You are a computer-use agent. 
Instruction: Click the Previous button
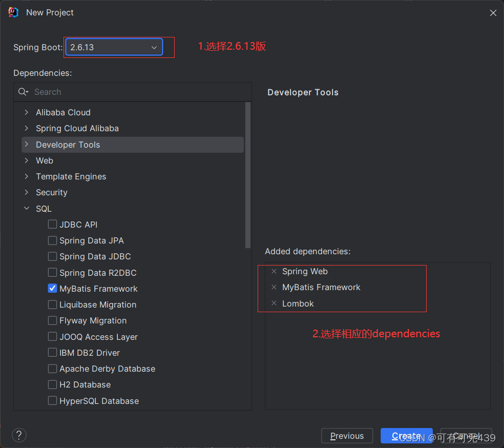click(347, 436)
